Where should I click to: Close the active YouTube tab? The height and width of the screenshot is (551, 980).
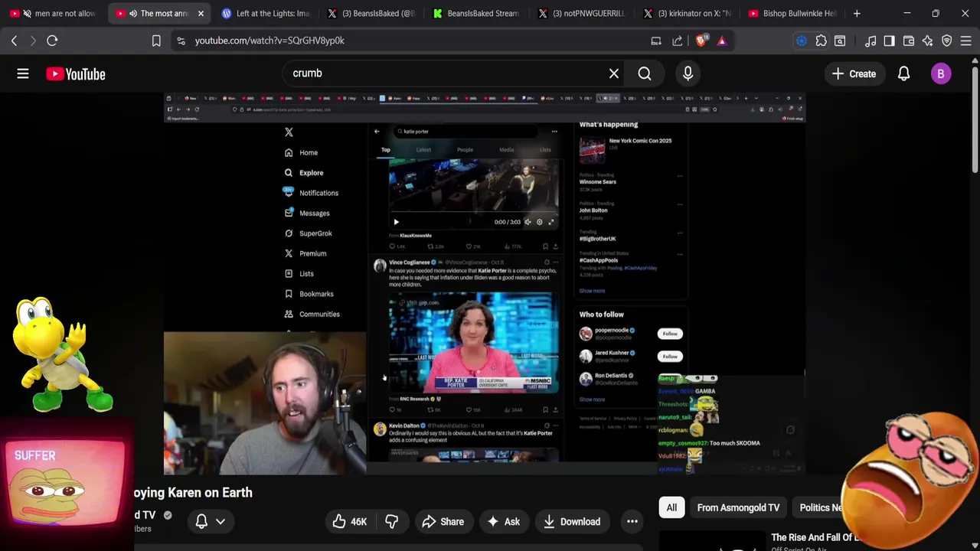click(x=201, y=13)
